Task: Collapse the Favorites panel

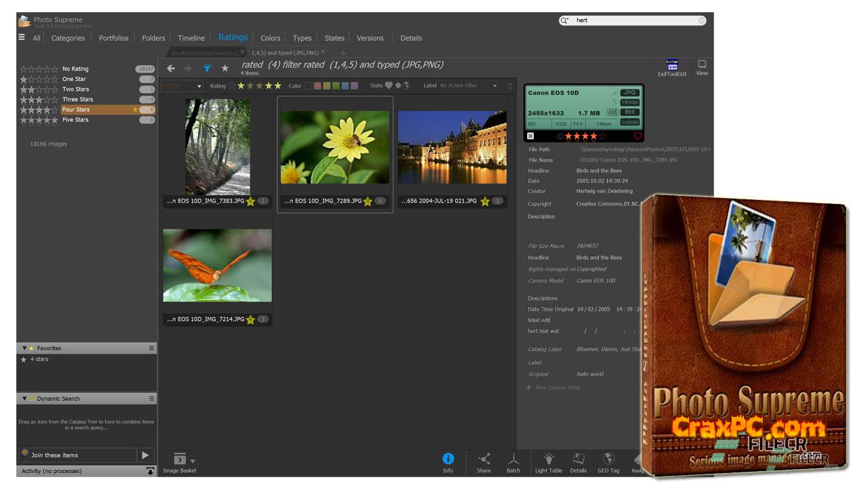Action: pyautogui.click(x=24, y=348)
